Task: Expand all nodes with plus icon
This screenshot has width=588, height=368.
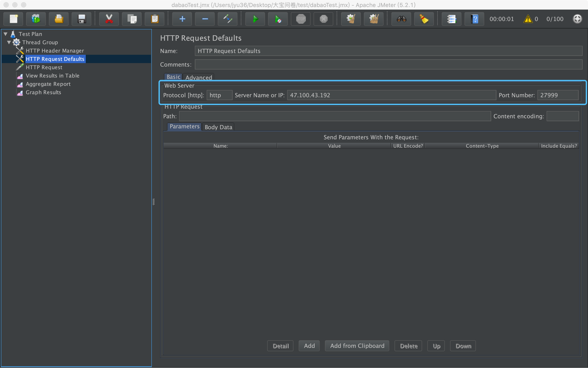Action: (182, 19)
